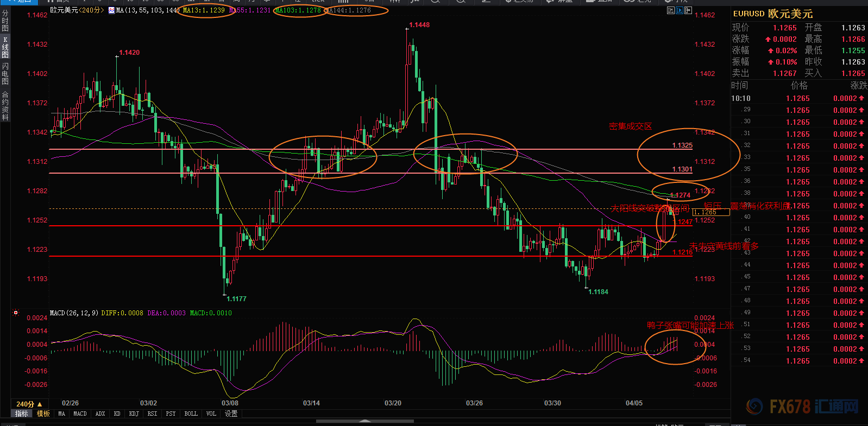Click the 04/05 date axis label

coord(634,403)
